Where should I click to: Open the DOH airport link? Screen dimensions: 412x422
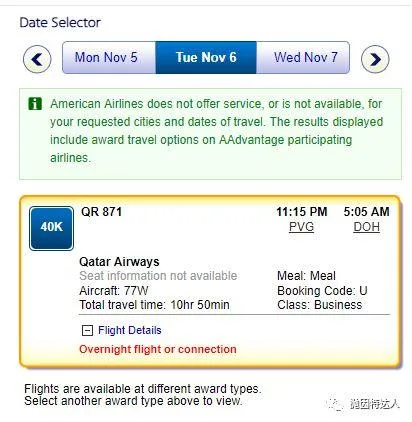coord(366,227)
